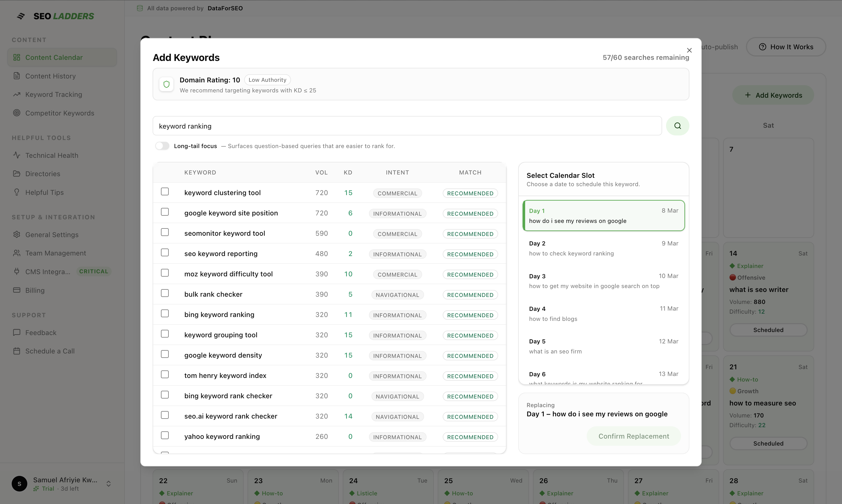Check the keyword clustering tool checkbox
Image resolution: width=842 pixels, height=504 pixels.
(x=165, y=192)
